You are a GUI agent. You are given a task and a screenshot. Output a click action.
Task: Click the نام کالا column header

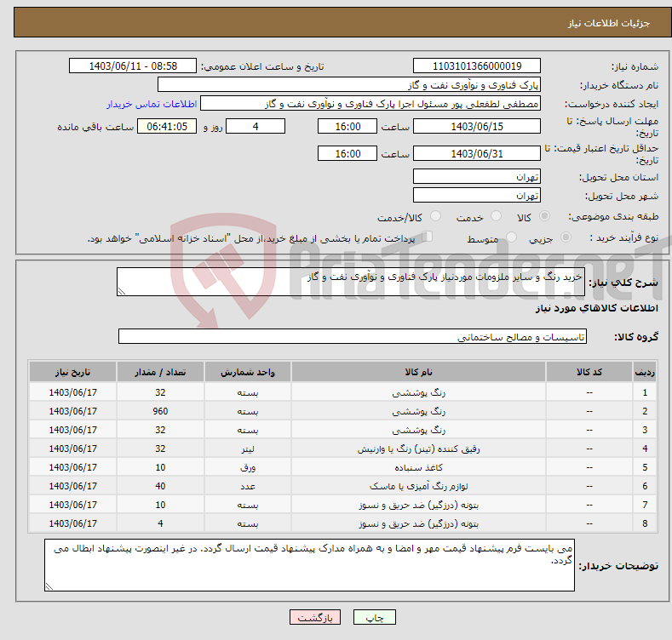(x=418, y=372)
